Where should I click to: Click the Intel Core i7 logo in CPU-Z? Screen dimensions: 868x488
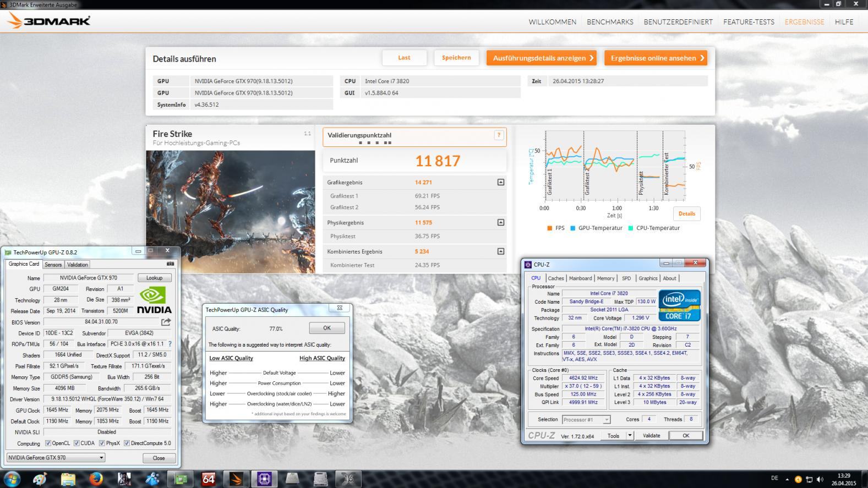point(679,305)
